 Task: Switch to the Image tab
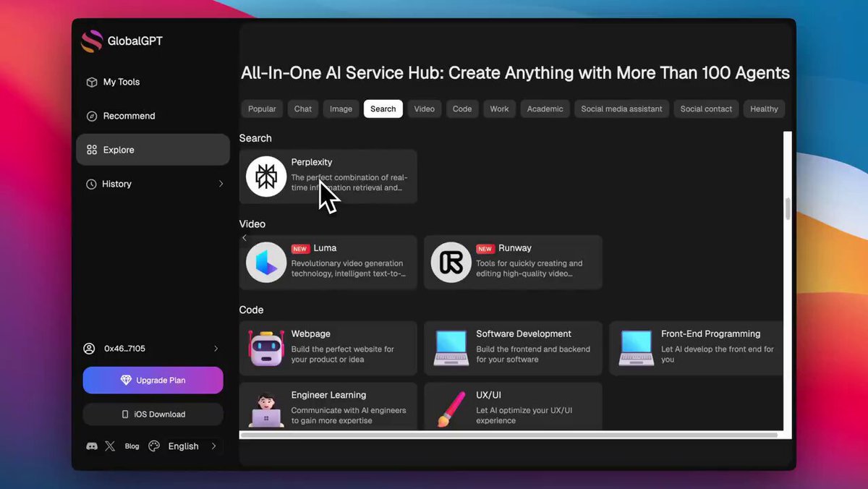(x=341, y=109)
